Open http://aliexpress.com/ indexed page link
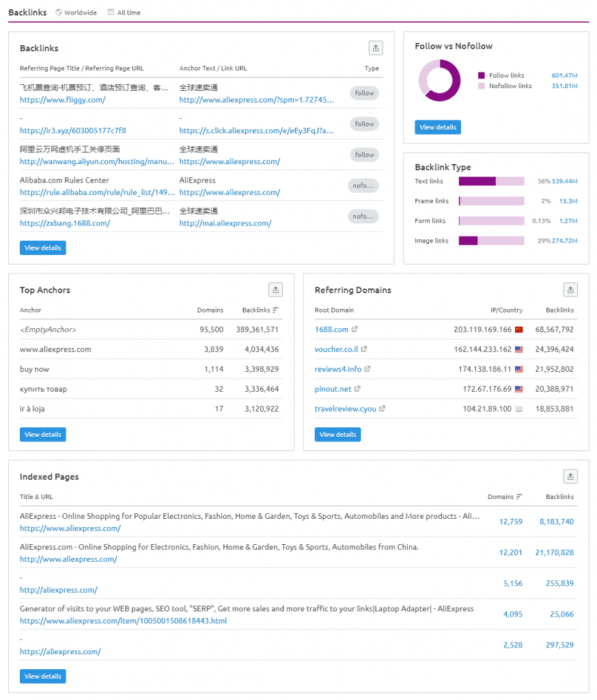 [59, 590]
